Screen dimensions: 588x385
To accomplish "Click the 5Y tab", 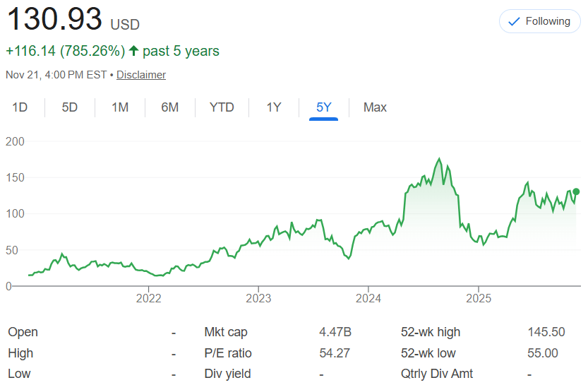I will [324, 107].
